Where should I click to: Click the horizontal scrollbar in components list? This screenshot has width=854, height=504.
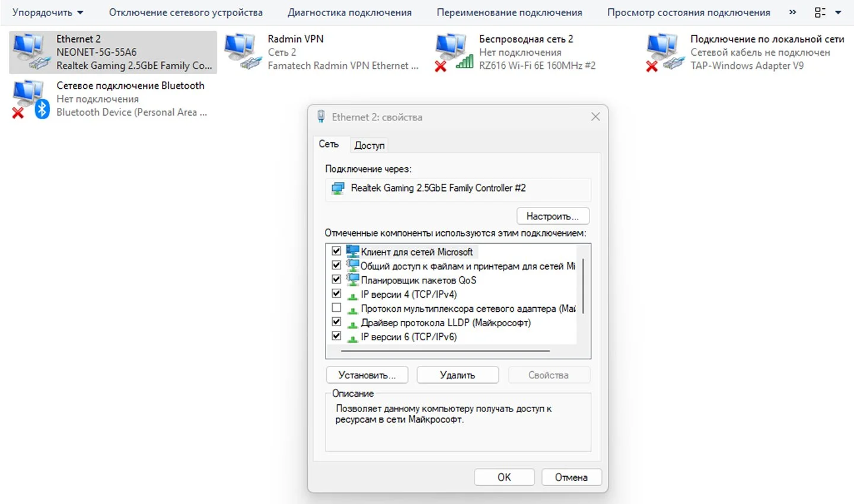[445, 351]
